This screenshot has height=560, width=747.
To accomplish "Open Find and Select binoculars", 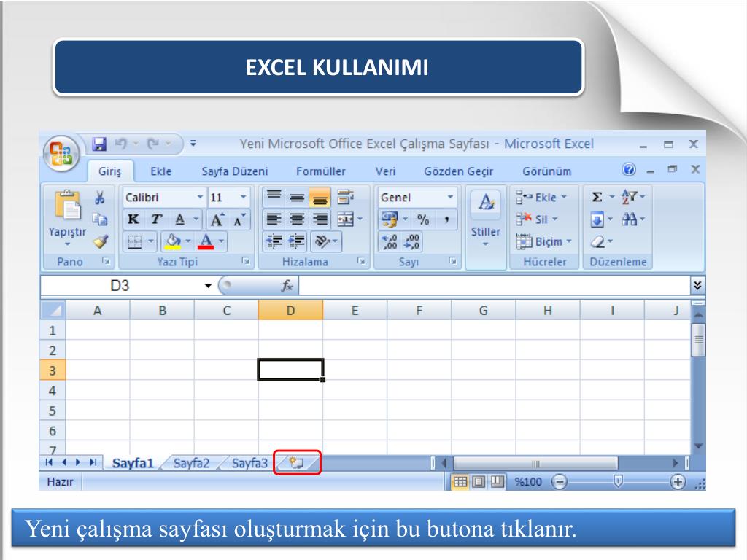I will [x=630, y=219].
